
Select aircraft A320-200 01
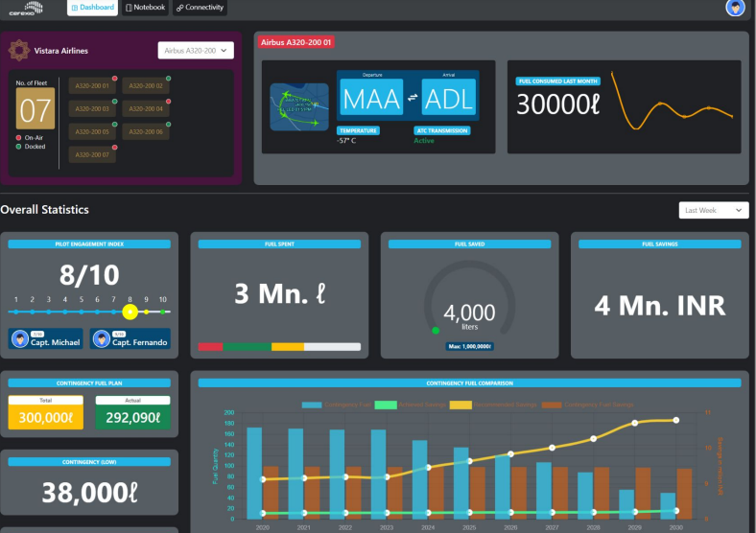click(x=92, y=85)
